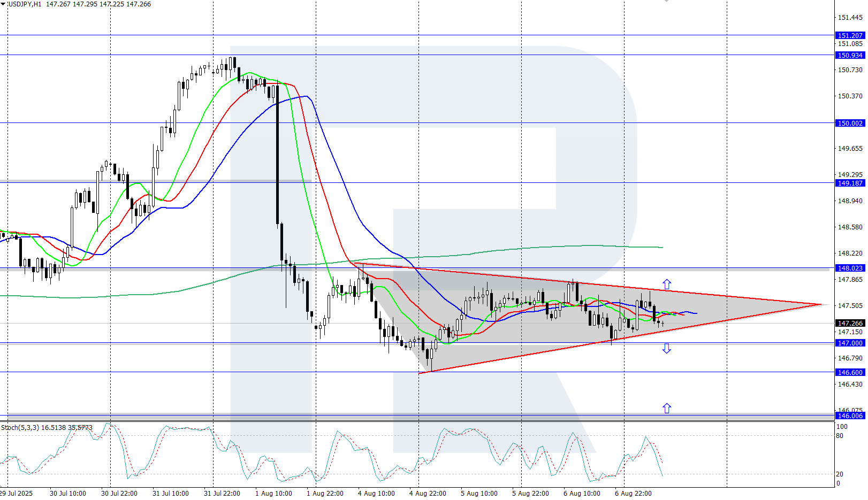The width and height of the screenshot is (868, 500).
Task: Click the 146.430 value on price scale
Action: [850, 384]
